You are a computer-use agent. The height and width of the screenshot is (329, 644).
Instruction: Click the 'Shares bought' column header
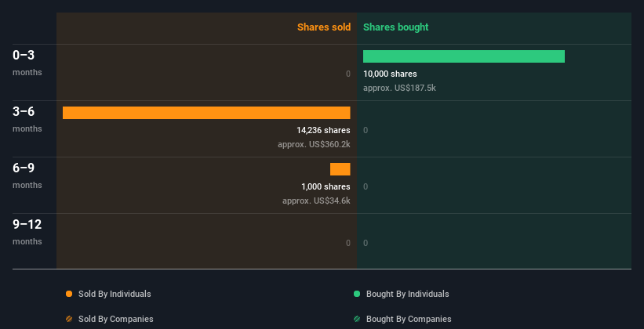395,27
